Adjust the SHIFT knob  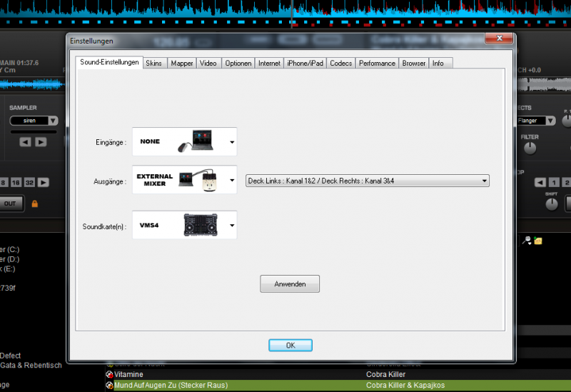point(551,204)
